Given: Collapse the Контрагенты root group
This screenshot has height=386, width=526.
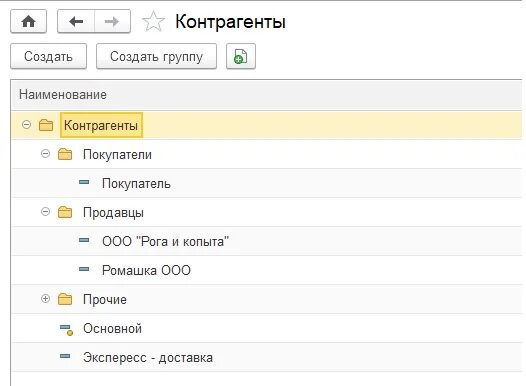Looking at the screenshot, I should point(26,125).
